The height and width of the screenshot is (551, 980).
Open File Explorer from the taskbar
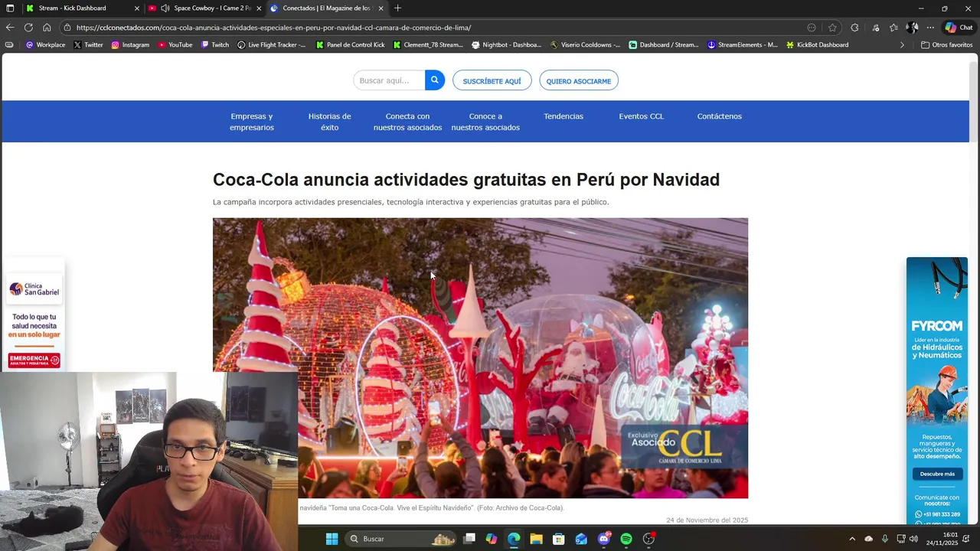click(x=536, y=539)
